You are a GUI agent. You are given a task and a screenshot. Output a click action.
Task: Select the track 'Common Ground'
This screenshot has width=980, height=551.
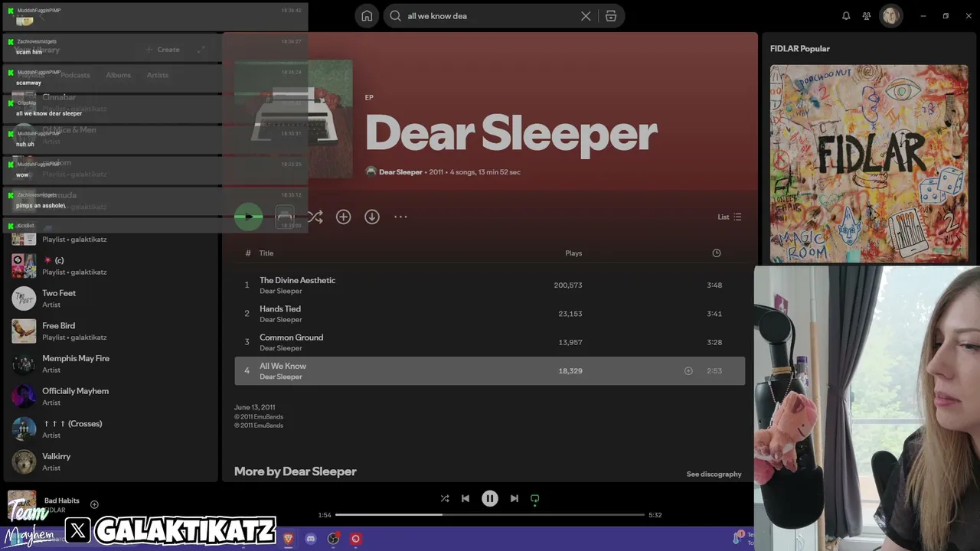pos(490,342)
